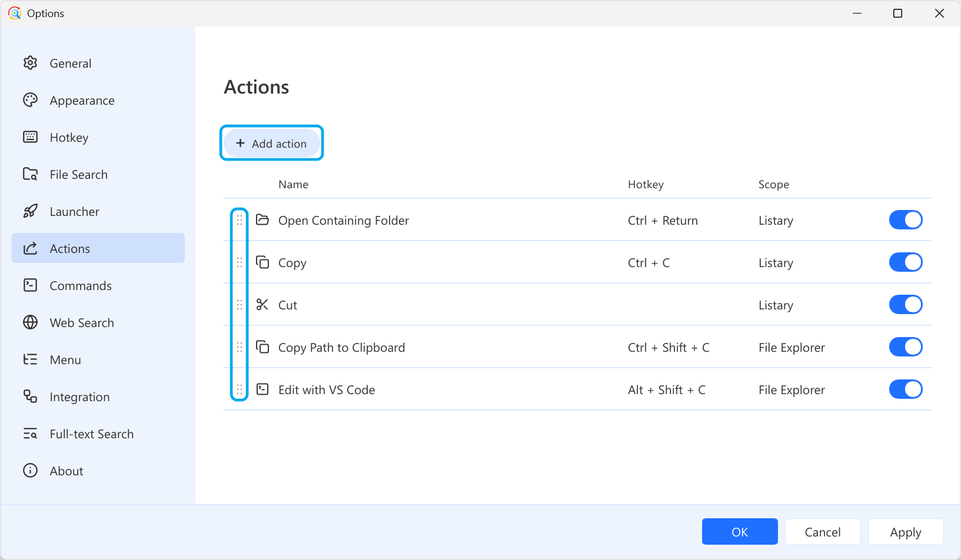Click the Hotkey keyboard icon
This screenshot has width=961, height=560.
[30, 137]
